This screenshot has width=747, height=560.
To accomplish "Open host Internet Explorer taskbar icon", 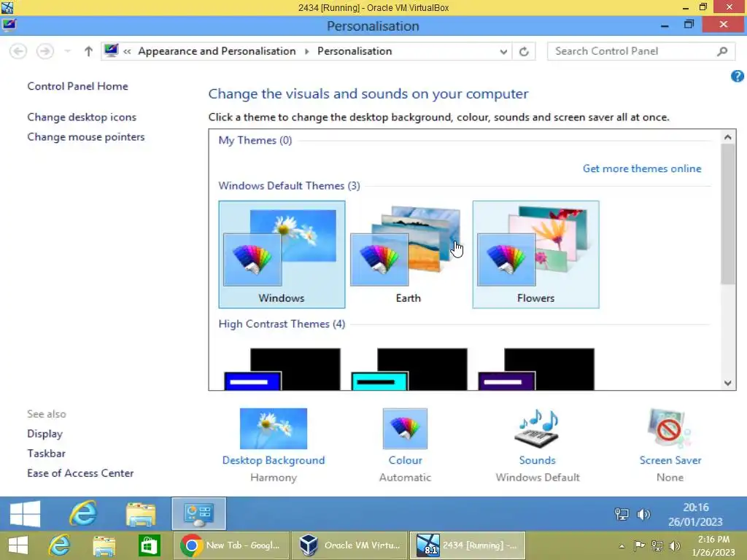I will coord(60,545).
